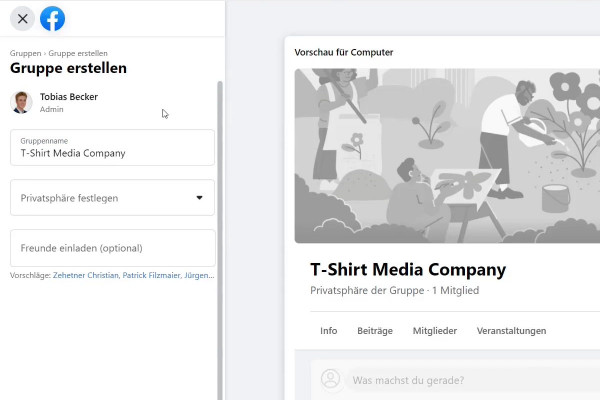The height and width of the screenshot is (400, 600).
Task: Switch to the Info tab in preview
Action: pyautogui.click(x=329, y=331)
